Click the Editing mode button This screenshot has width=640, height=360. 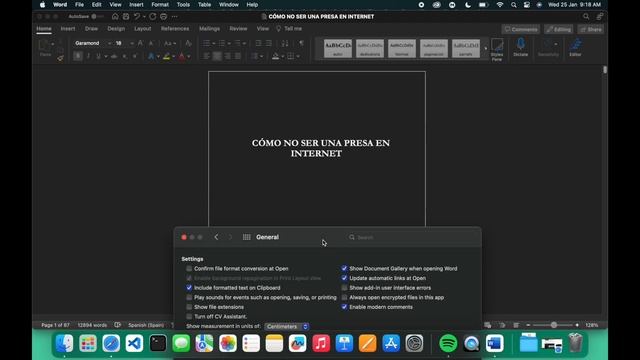click(558, 29)
